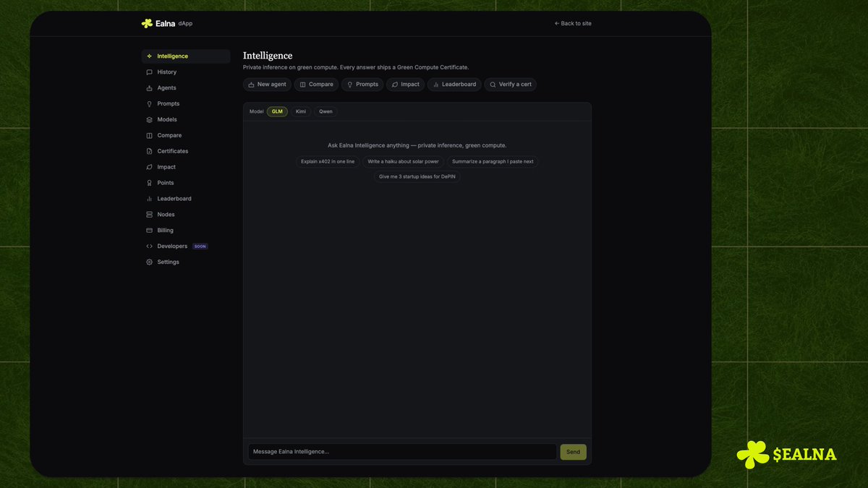
Task: Click the Intelligence page heading
Action: click(268, 56)
